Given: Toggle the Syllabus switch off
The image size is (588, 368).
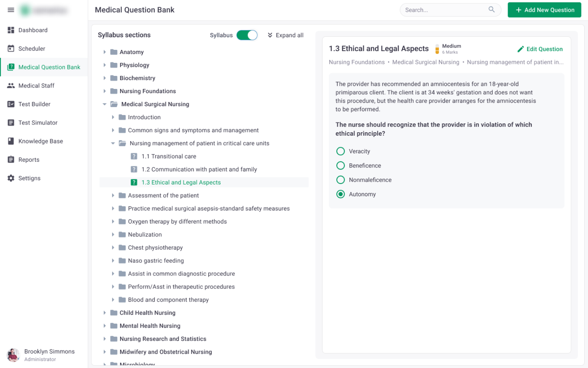Looking at the screenshot, I should point(247,35).
